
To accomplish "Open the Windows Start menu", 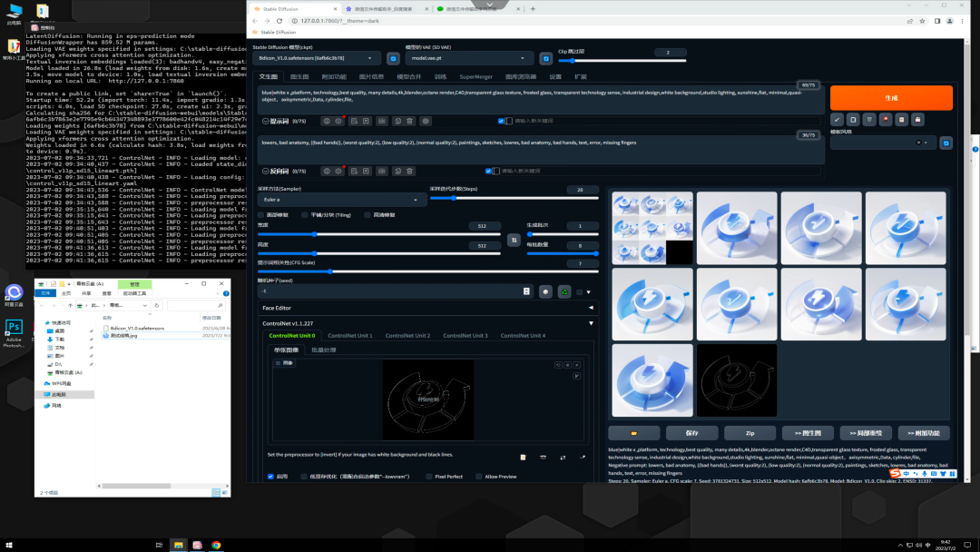I will pos(9,545).
